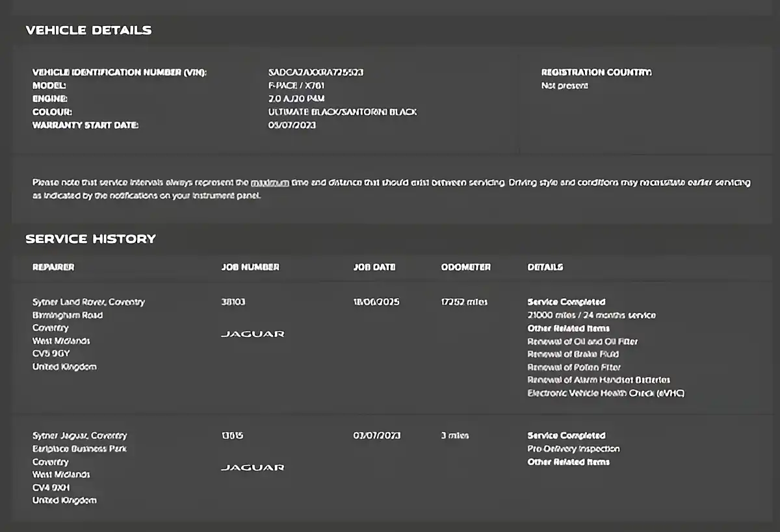Screen dimensions: 780x532
Task: Select the 'Not present' registration country value
Action: coord(564,85)
